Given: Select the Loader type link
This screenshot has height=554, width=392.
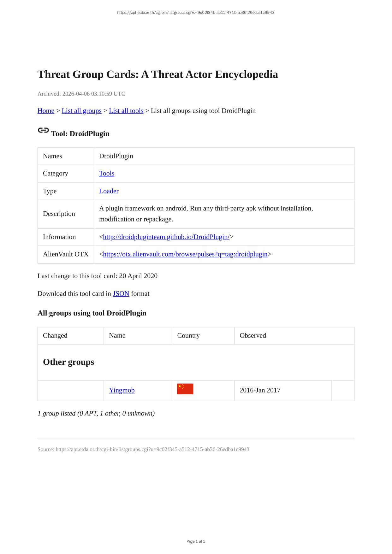Looking at the screenshot, I should point(109,191).
